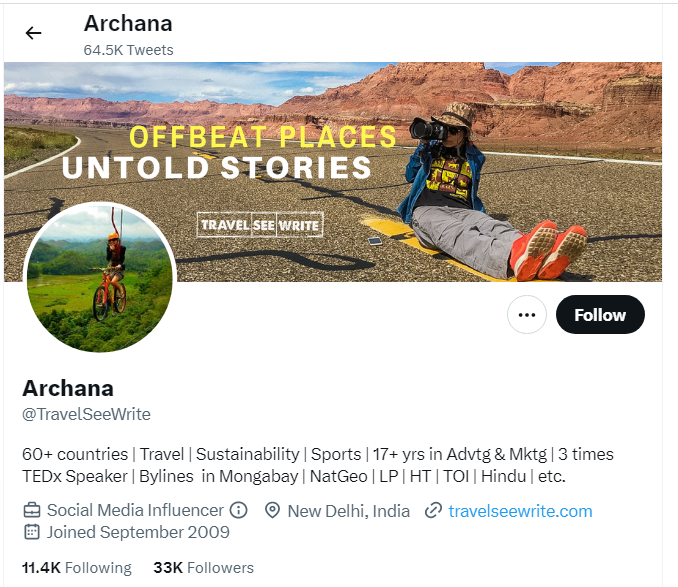Click the back arrow icon
This screenshot has width=678, height=587.
pos(33,33)
